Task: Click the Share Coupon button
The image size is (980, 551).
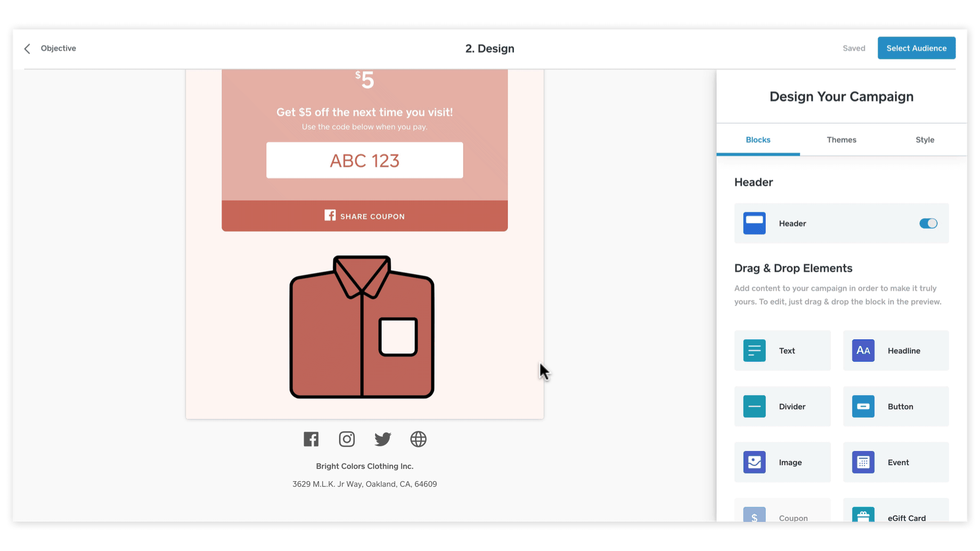Action: point(364,216)
